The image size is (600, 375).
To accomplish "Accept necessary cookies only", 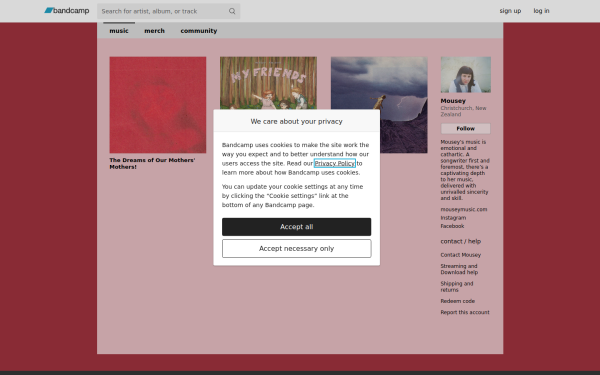I will click(297, 249).
